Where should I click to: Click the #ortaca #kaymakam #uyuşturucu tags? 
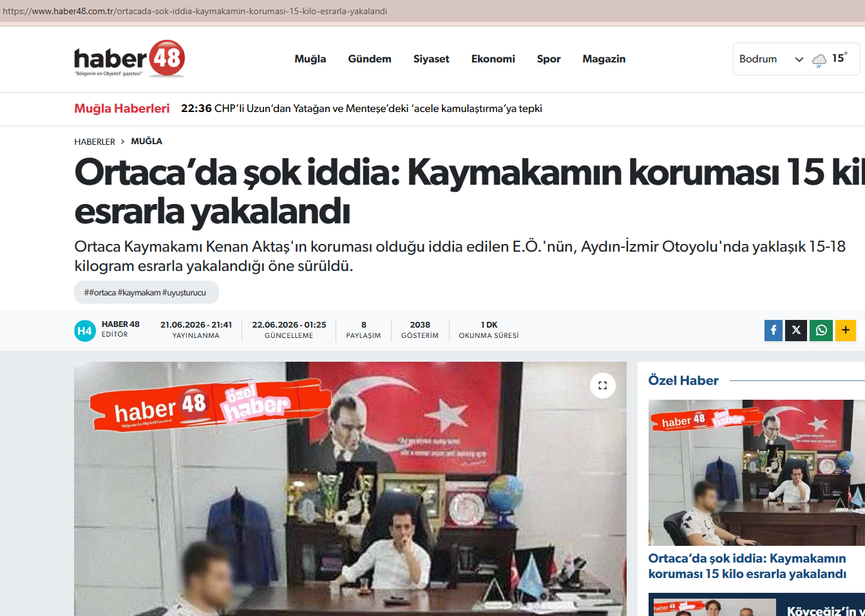click(146, 292)
